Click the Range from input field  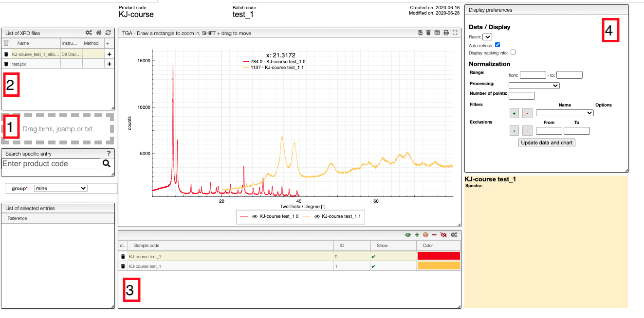[x=533, y=75]
